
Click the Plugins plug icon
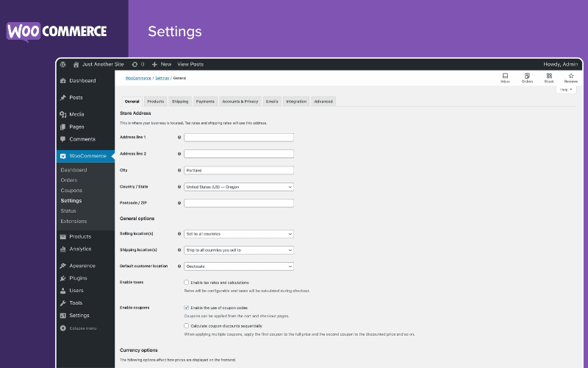(63, 278)
